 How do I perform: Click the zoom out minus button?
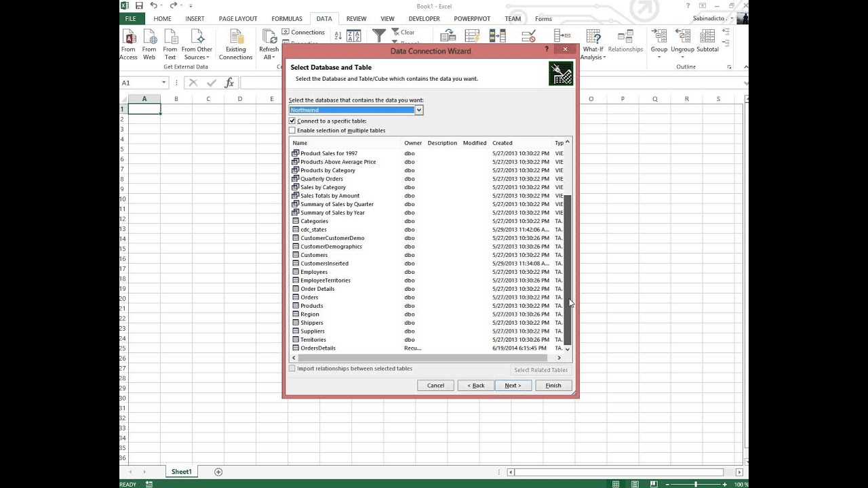[x=667, y=484]
